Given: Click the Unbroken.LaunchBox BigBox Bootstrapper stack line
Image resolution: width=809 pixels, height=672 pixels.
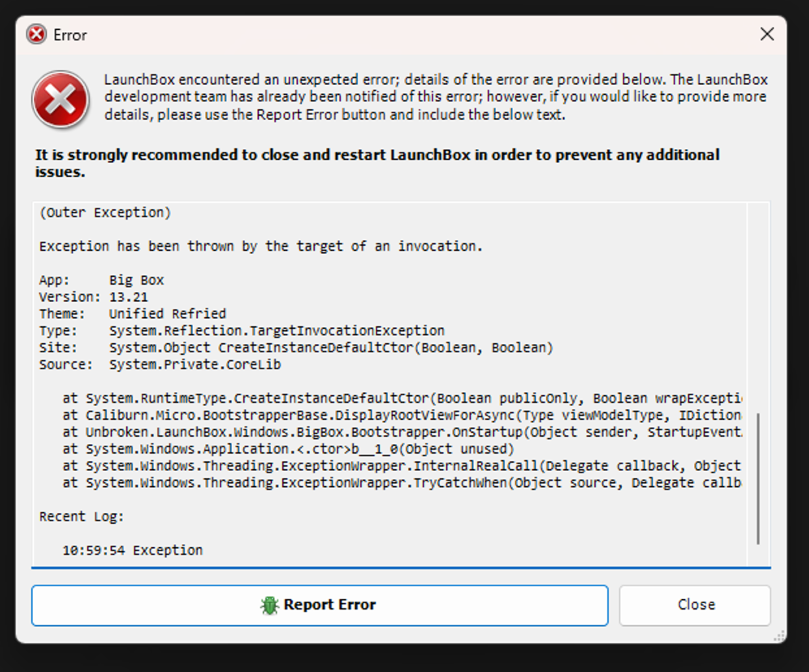Looking at the screenshot, I should [402, 432].
